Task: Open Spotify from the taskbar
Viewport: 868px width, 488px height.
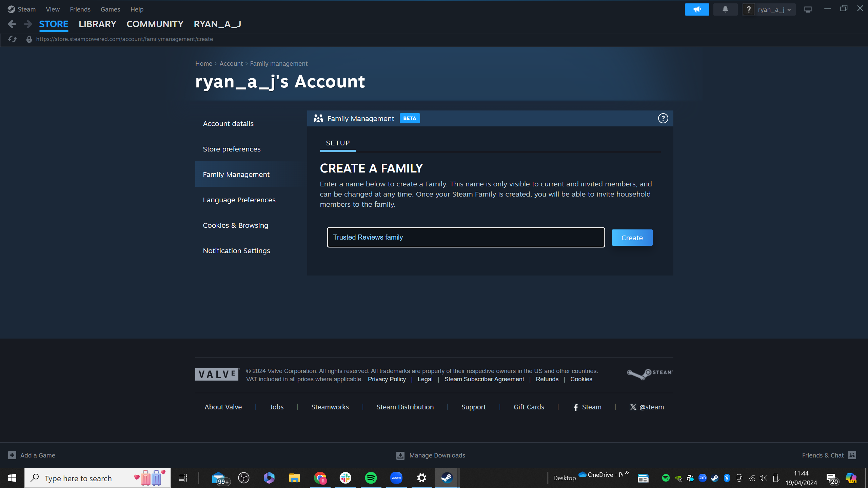Action: [371, 478]
